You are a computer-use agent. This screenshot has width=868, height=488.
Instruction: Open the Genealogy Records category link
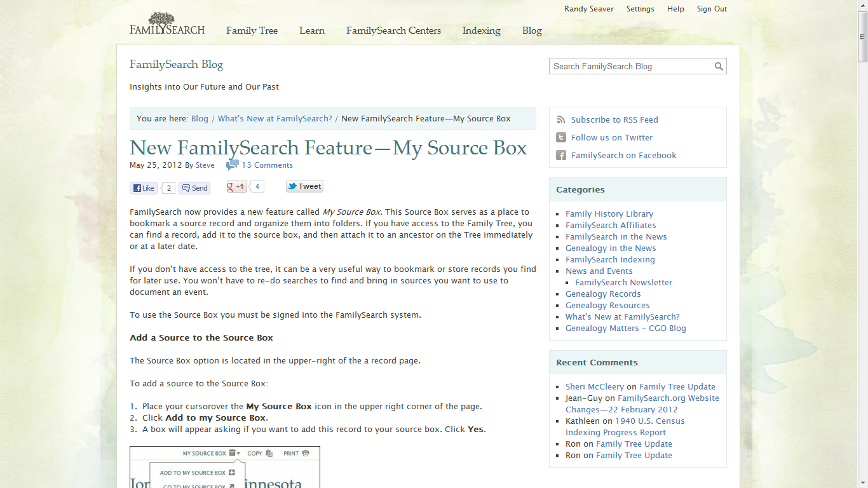[x=602, y=294]
